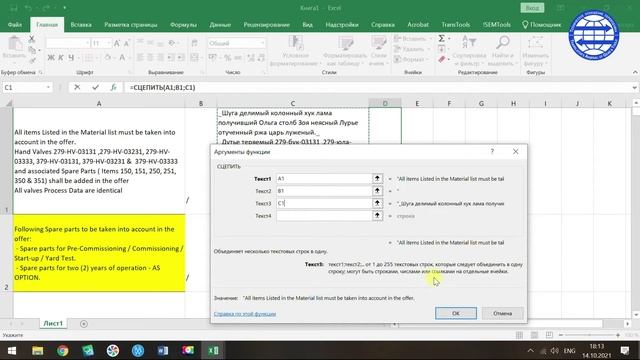Save workbook from quick access toolbar
The image size is (640, 360).
14,8
